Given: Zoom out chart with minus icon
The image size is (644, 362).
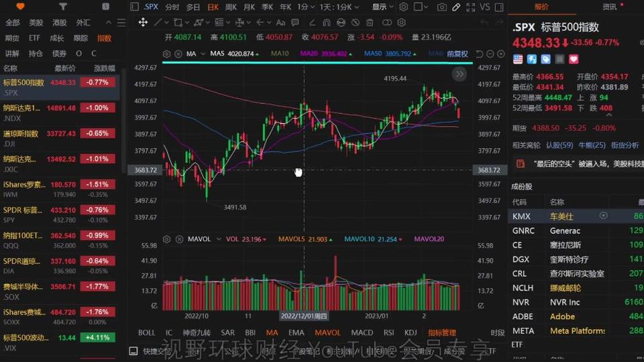Looking at the screenshot, I should coord(490,54).
